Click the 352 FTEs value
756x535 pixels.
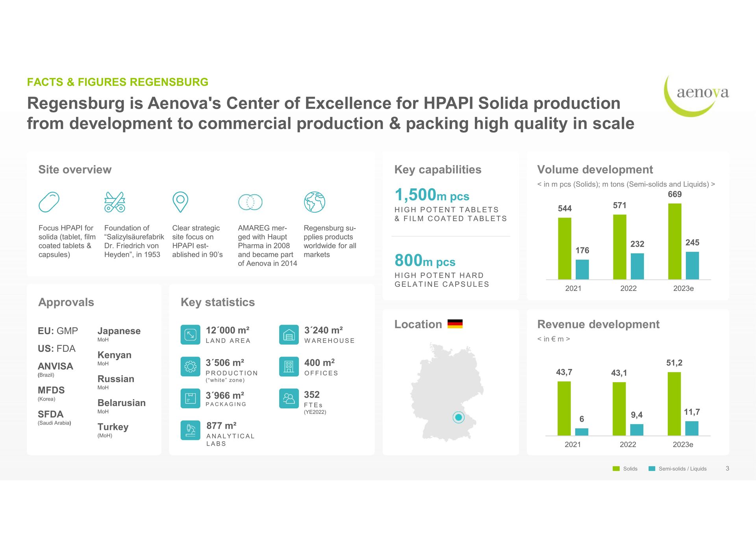coord(312,394)
